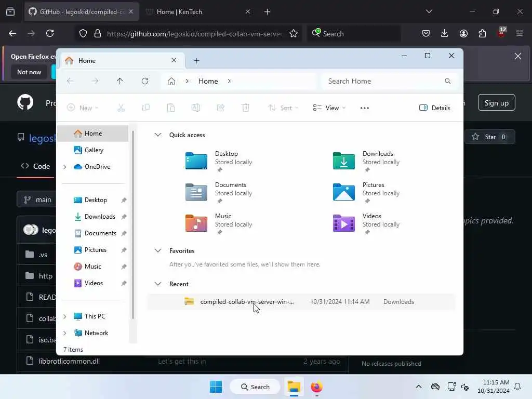
Task: Click File Explorer icon on the taskbar
Action: click(x=294, y=387)
